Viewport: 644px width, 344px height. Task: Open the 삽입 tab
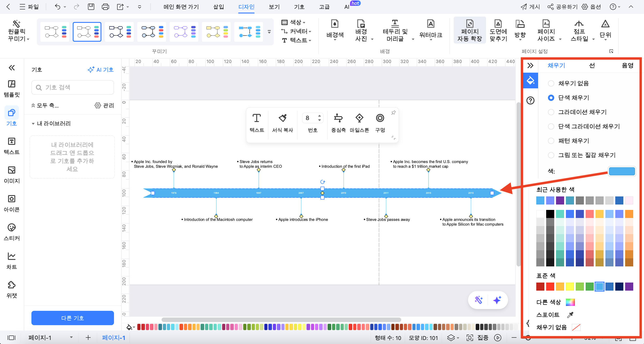[219, 7]
